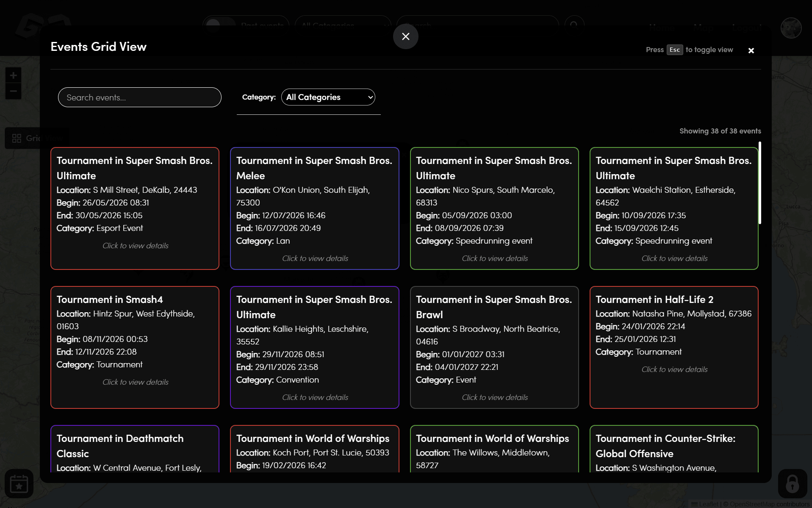This screenshot has height=508, width=812.
Task: Zoom in on the map
Action: 13,75
